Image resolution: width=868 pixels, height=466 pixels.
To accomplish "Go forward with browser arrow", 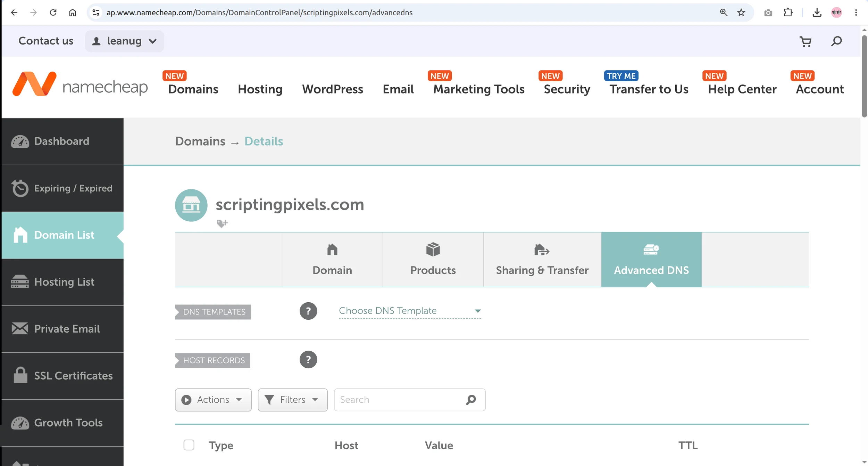I will (x=33, y=13).
